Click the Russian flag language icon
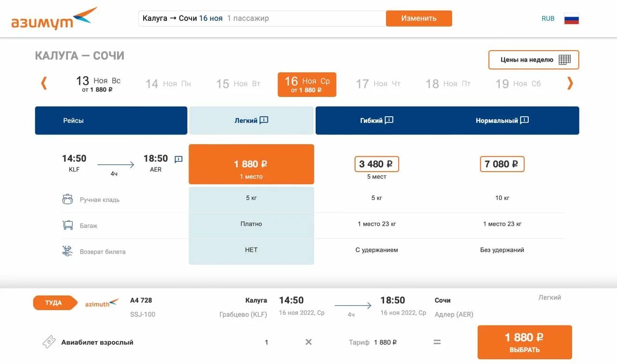The image size is (617, 364). (571, 19)
